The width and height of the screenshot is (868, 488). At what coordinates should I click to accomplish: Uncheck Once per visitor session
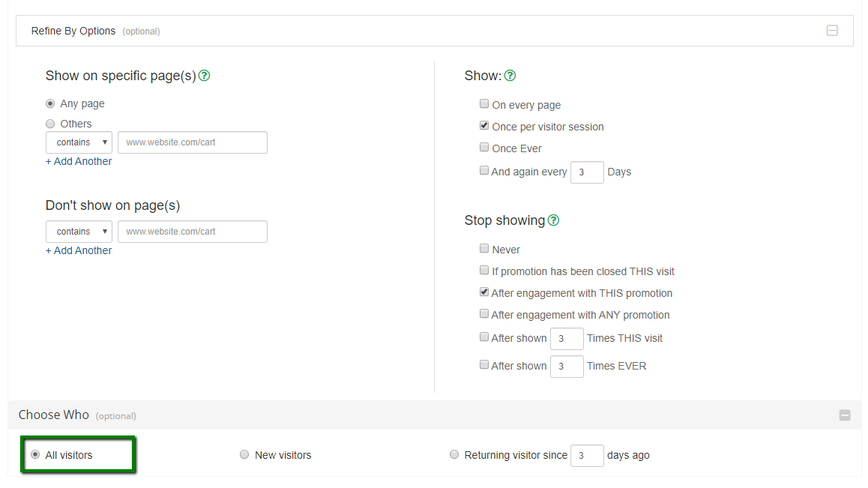(484, 126)
